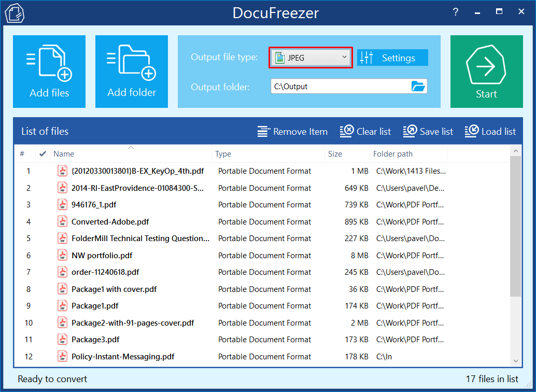Viewport: 536px width, 392px height.
Task: Click the Folder path column header
Action: [x=393, y=154]
